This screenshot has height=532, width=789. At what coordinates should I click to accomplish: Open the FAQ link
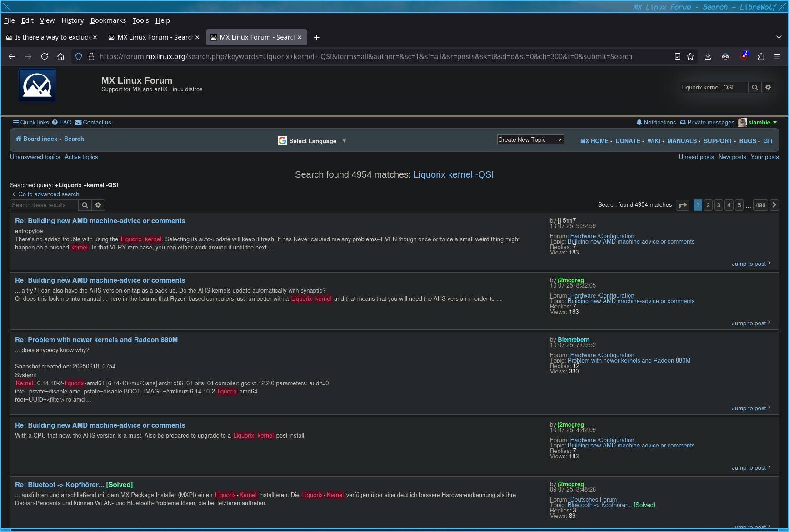click(62, 122)
